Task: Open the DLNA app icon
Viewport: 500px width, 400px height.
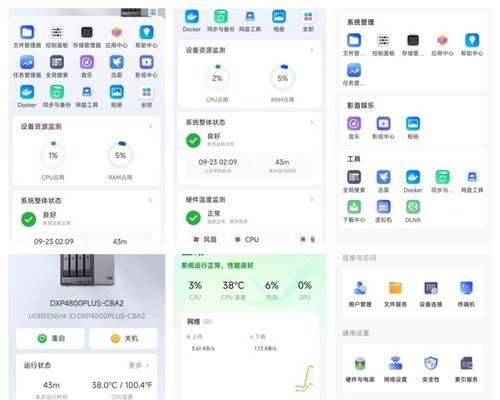Action: (413, 211)
